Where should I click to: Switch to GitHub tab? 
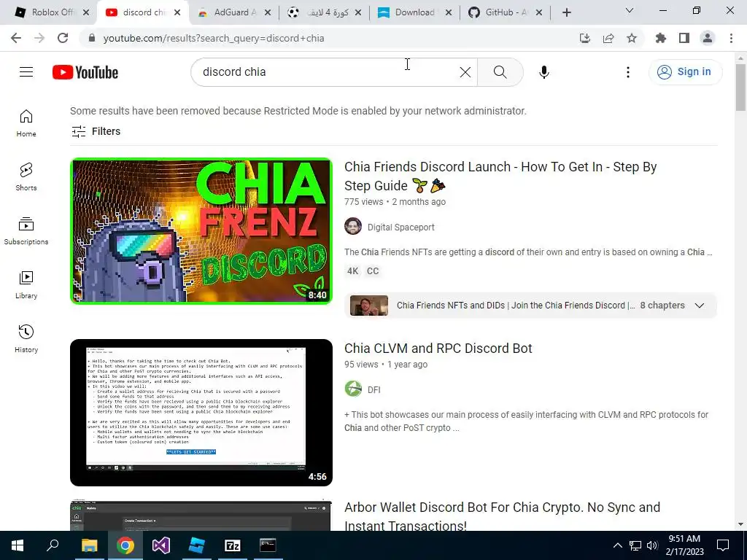click(504, 12)
